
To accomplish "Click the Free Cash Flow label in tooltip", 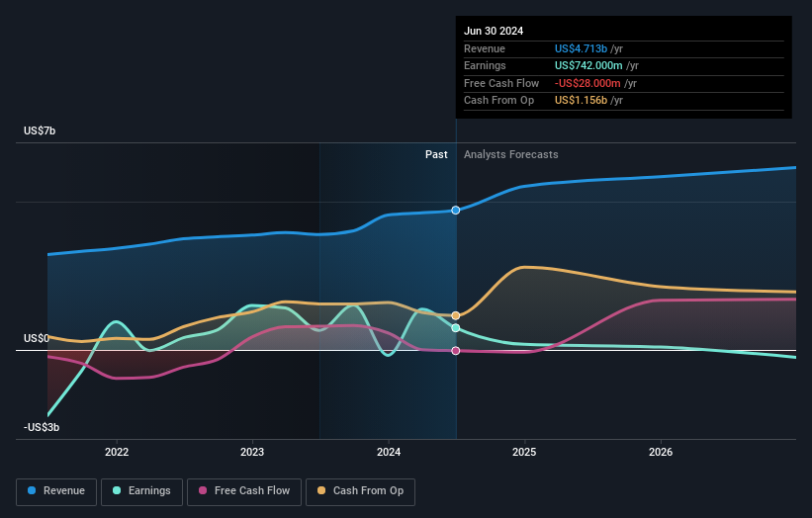I will (x=501, y=83).
